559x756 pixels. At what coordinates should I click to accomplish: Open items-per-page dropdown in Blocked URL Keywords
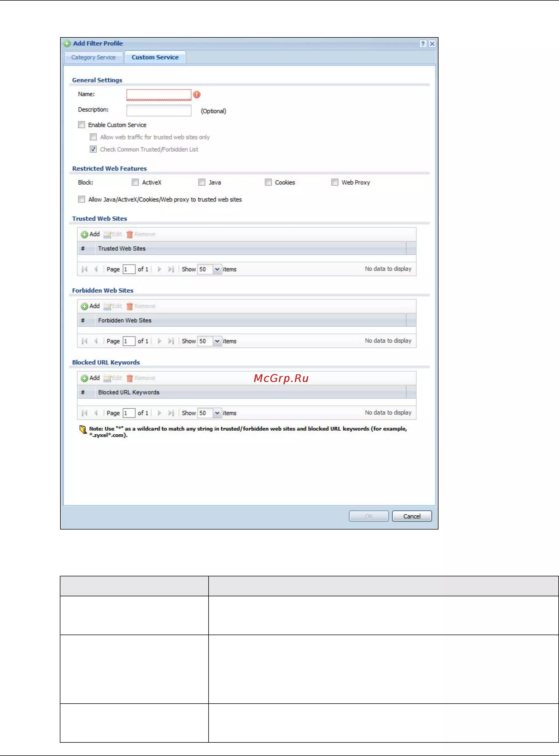click(217, 413)
